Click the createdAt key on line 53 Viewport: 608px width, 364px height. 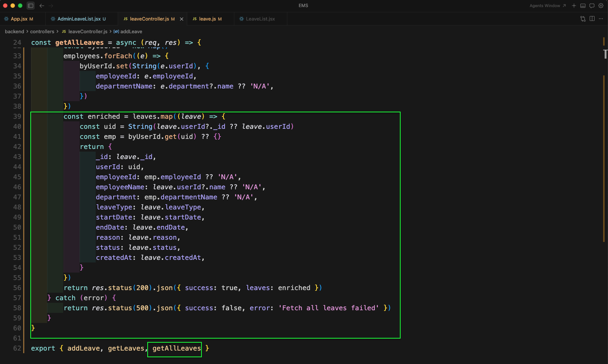[114, 258]
